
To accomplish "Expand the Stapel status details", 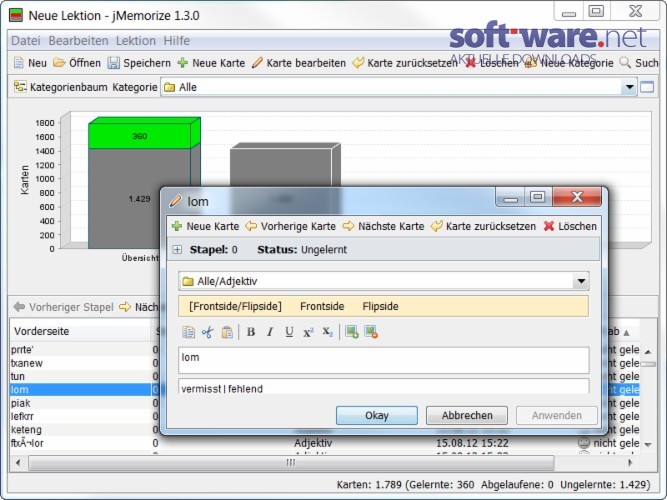I will click(x=177, y=250).
